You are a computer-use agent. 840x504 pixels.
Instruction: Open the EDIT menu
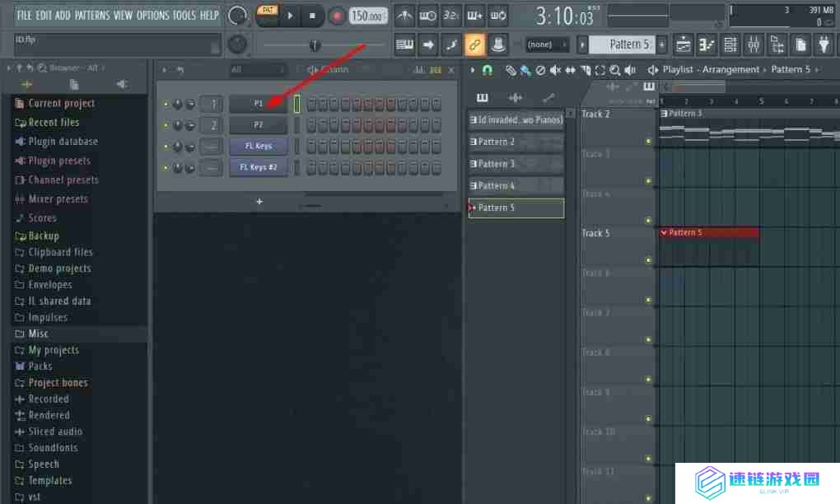pos(44,16)
